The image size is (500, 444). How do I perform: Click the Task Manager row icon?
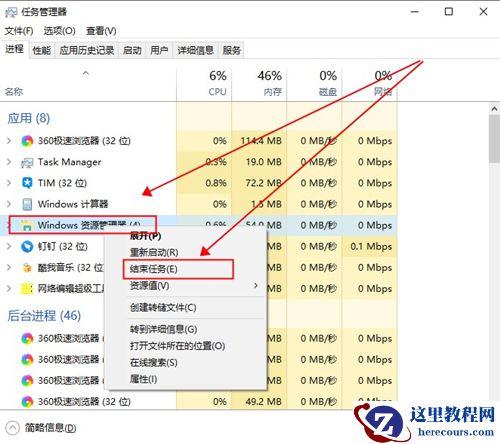pos(27,163)
